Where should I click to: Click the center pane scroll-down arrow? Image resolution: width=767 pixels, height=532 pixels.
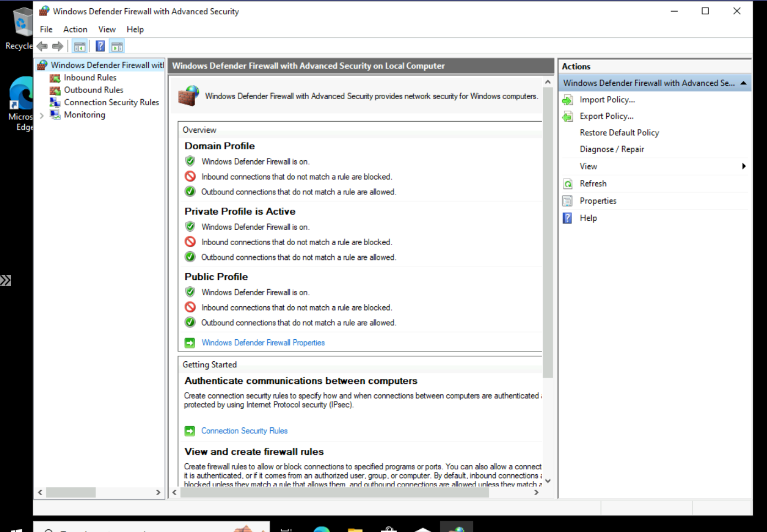pyautogui.click(x=548, y=481)
